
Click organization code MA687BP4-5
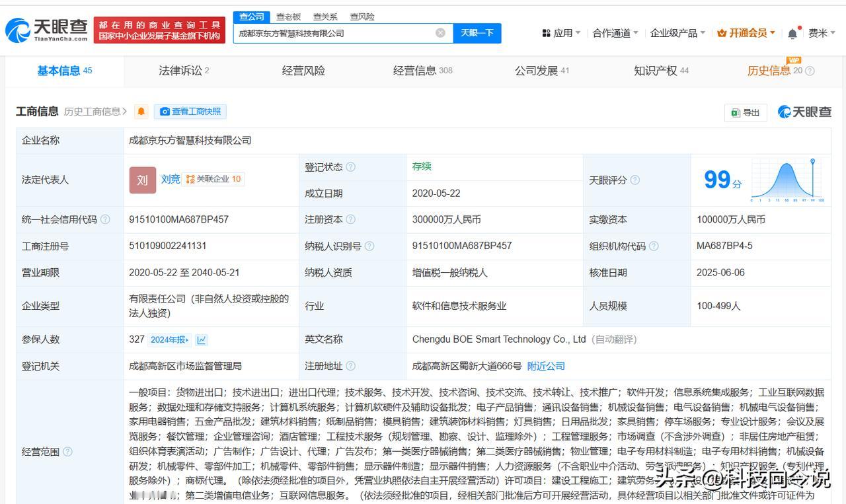pyautogui.click(x=724, y=246)
